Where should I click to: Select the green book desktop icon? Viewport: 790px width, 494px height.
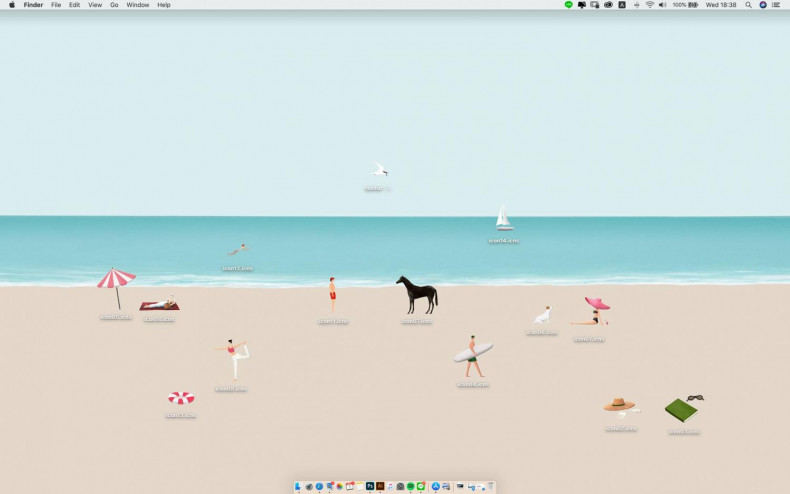pyautogui.click(x=682, y=409)
